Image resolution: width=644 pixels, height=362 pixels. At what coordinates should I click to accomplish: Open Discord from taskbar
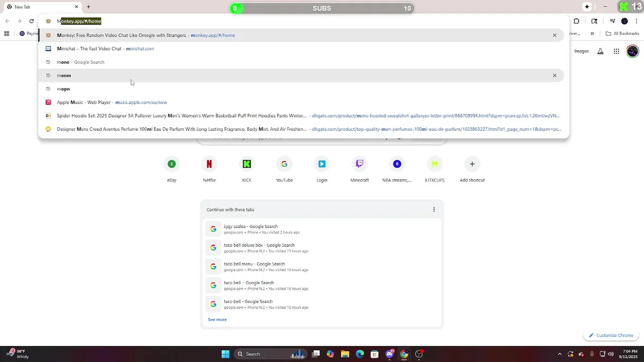[389, 354]
